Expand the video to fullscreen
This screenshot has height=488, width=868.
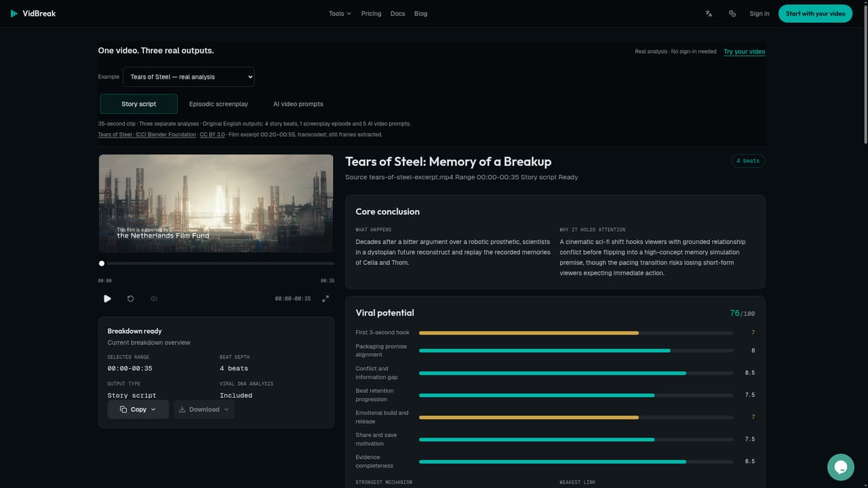point(325,298)
